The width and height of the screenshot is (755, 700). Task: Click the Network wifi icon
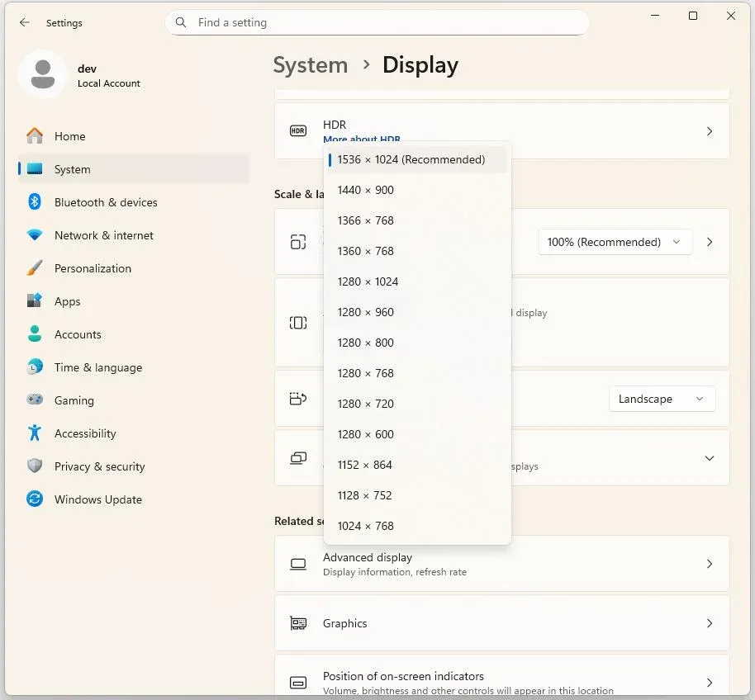pos(35,235)
